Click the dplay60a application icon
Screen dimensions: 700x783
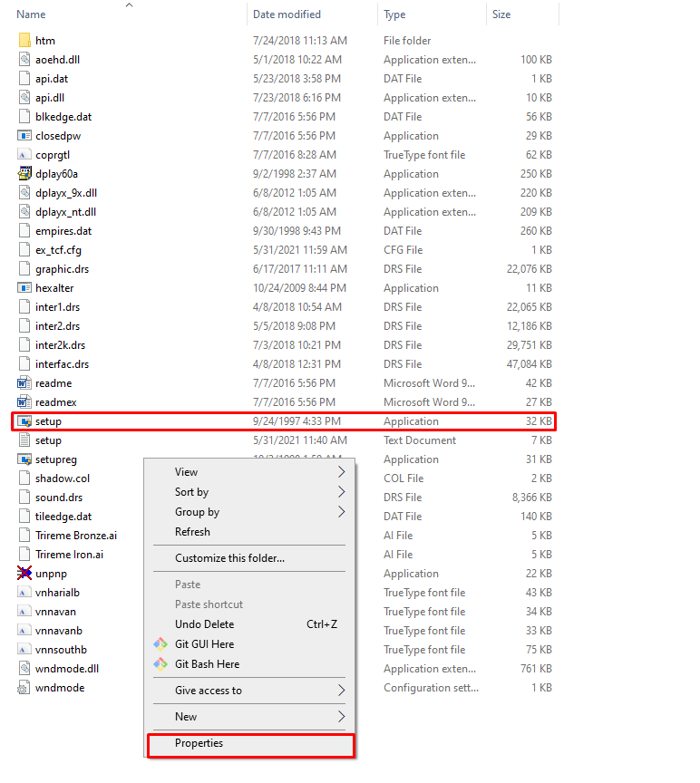coord(24,174)
